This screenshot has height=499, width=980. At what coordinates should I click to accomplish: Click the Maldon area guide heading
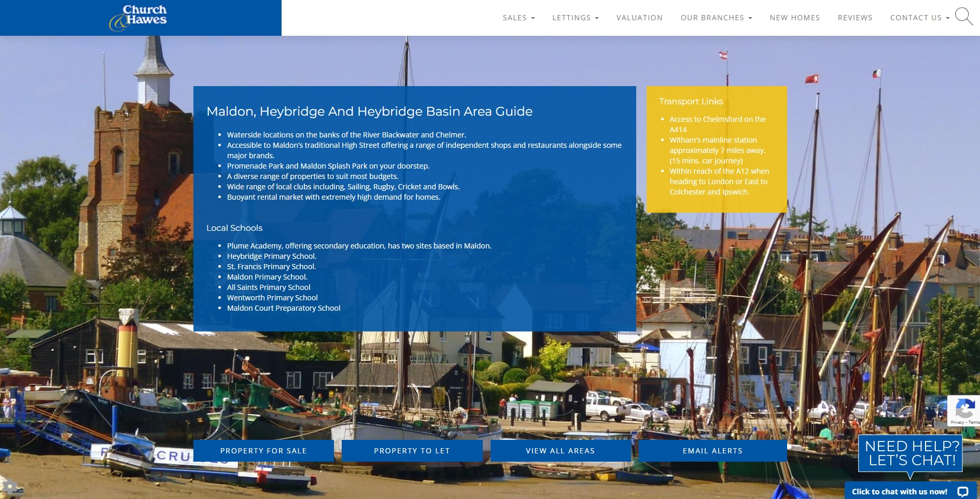(x=369, y=112)
